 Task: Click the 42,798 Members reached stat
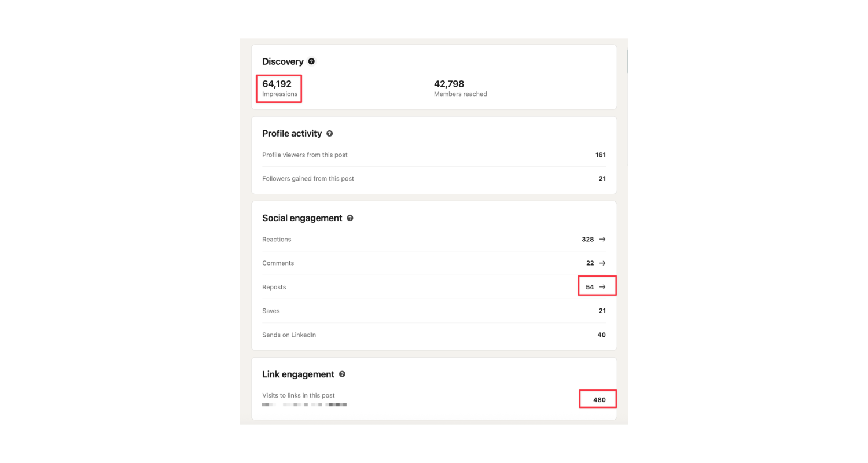click(x=449, y=84)
